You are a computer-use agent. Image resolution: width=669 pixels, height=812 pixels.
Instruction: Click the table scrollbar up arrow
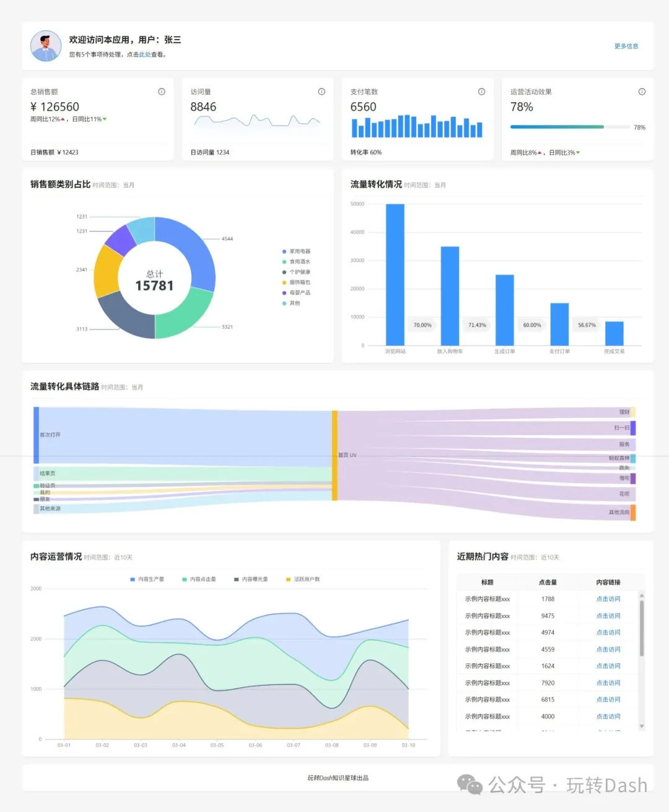pos(642,596)
